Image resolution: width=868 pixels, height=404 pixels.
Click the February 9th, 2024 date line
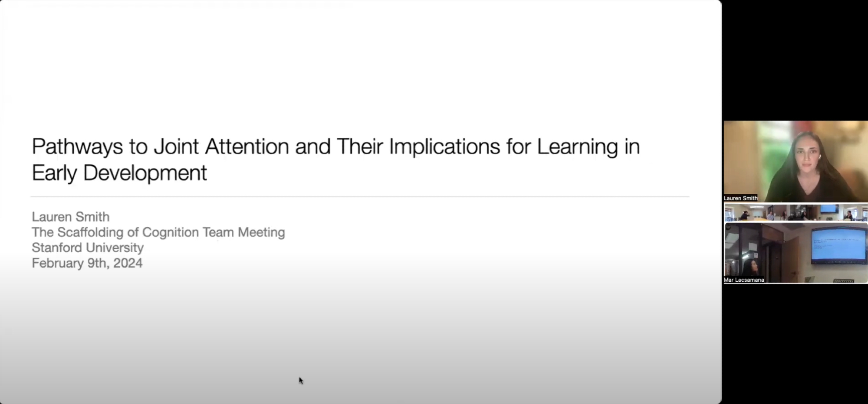point(87,263)
